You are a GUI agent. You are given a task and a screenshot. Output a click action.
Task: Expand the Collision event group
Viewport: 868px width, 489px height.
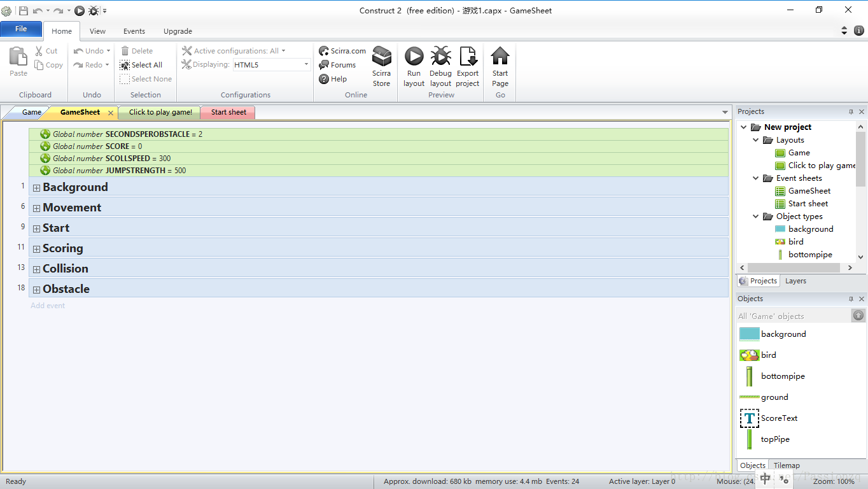coord(36,269)
